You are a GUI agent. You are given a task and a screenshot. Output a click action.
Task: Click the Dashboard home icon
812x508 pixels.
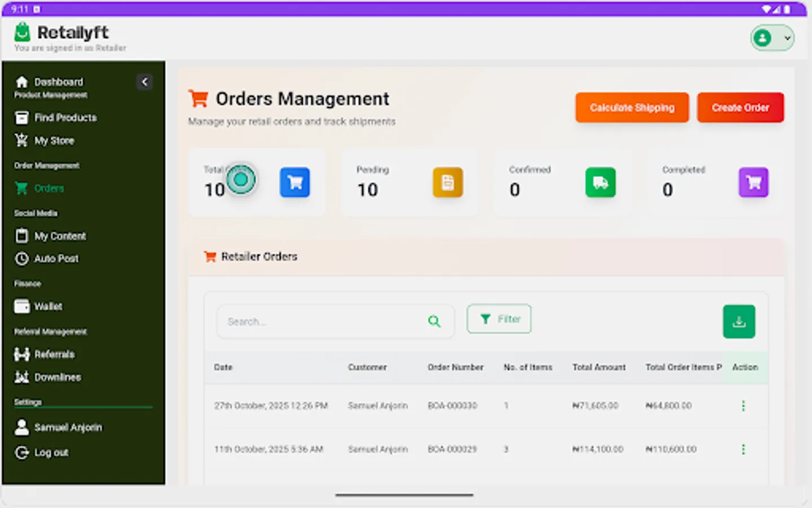click(21, 82)
